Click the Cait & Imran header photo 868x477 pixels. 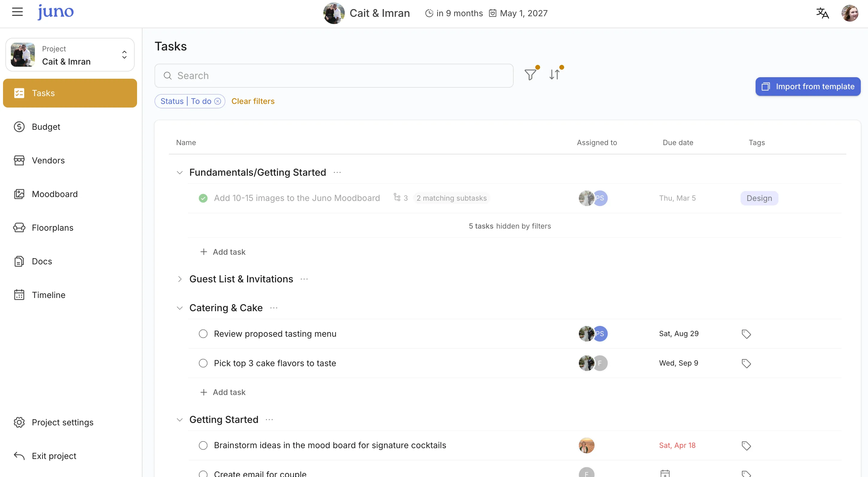334,13
